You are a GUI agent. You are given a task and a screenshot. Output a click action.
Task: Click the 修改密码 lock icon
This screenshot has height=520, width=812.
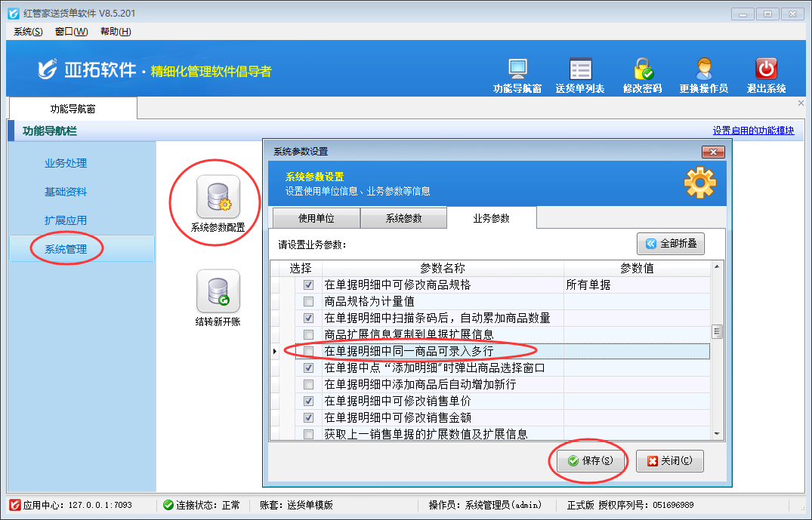643,70
